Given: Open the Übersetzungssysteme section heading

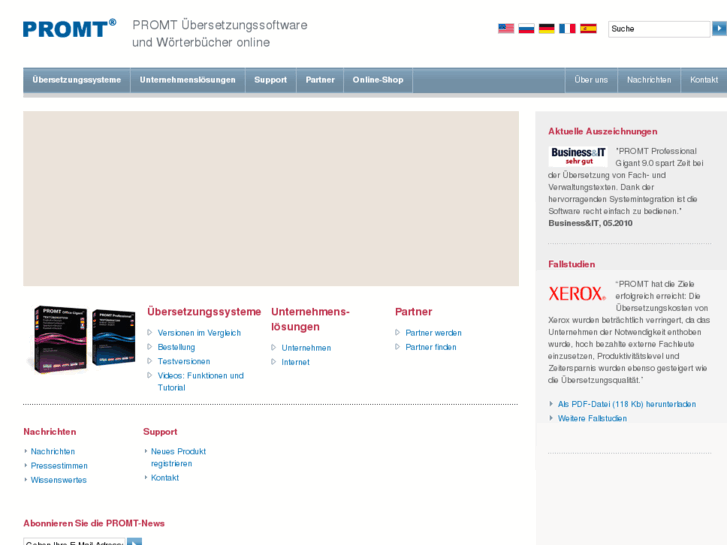Looking at the screenshot, I should point(204,312).
